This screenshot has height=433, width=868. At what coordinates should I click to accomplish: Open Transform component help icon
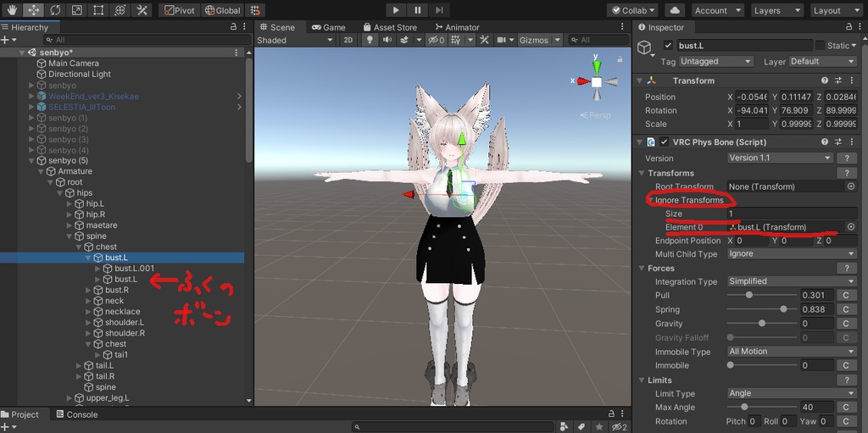pos(825,80)
